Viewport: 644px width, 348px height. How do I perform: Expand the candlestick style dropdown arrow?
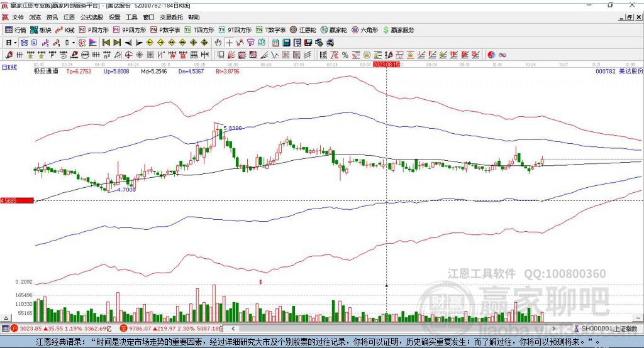74,43
